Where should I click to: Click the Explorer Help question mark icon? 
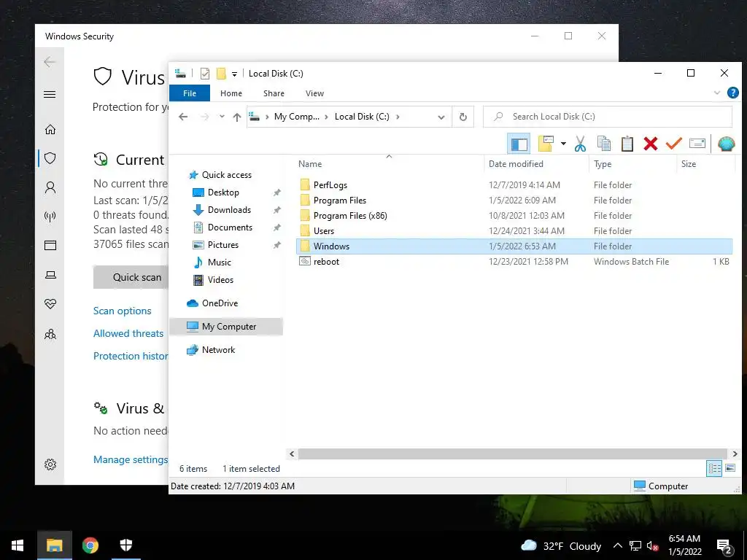pyautogui.click(x=732, y=93)
